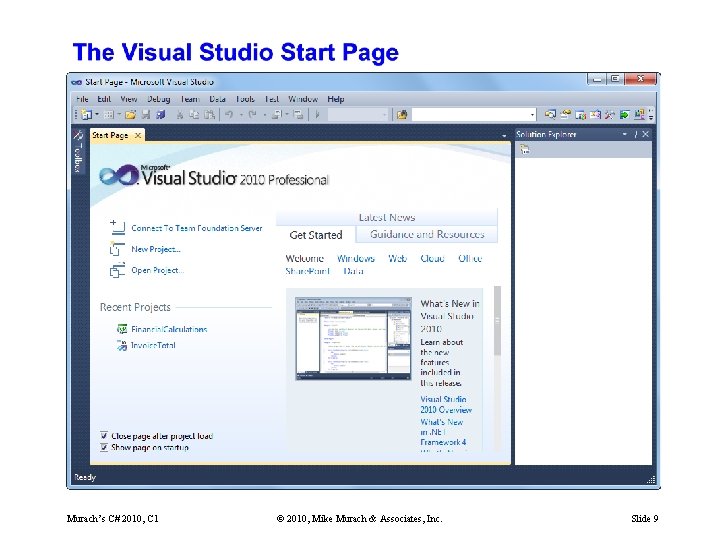Viewport: 720px width, 540px height.
Task: Click Visual Studio 2010 Overview link
Action: [446, 404]
